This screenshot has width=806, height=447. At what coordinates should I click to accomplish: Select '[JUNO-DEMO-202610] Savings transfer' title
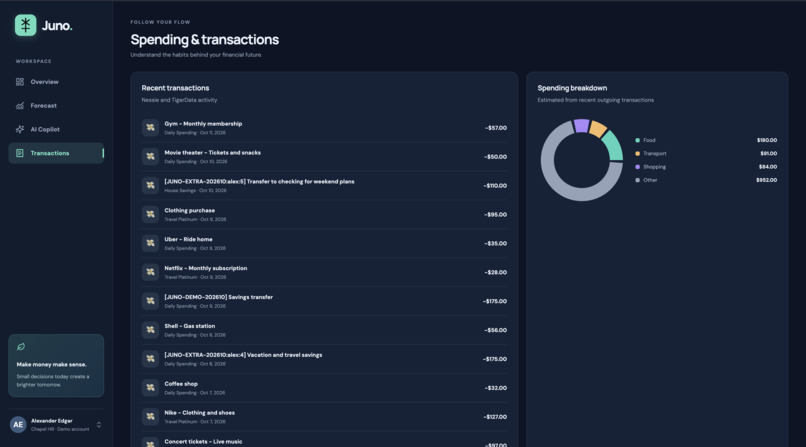(x=218, y=297)
